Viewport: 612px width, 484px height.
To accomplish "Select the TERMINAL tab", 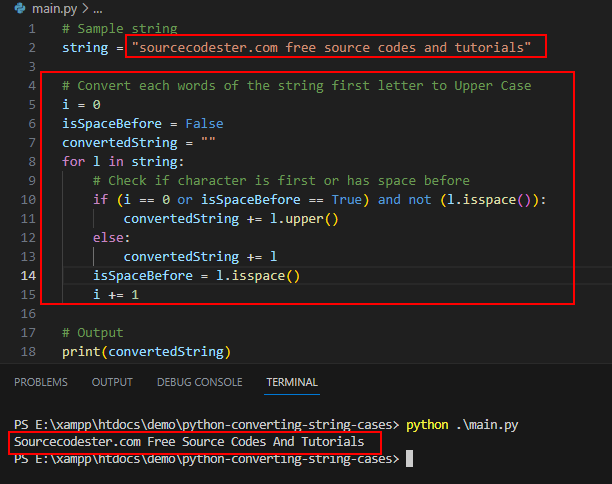I will 292,382.
